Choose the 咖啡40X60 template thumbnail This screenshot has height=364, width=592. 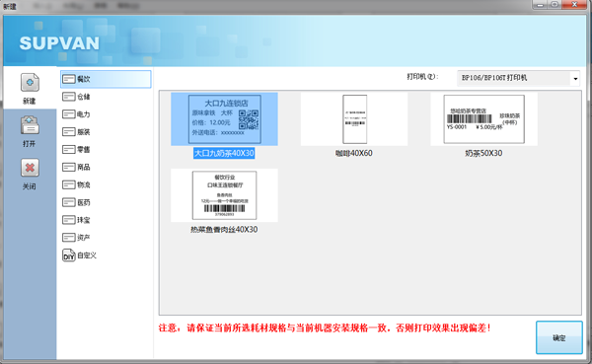click(x=354, y=119)
